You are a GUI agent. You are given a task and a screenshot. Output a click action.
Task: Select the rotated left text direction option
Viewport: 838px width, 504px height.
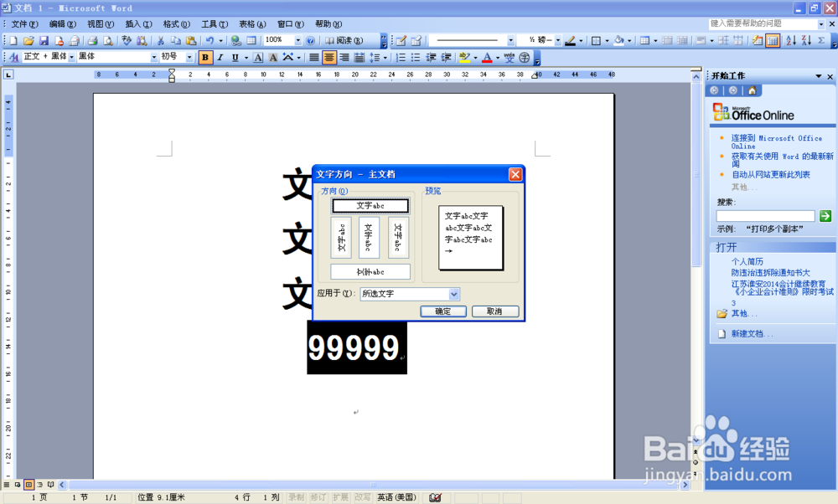point(342,237)
